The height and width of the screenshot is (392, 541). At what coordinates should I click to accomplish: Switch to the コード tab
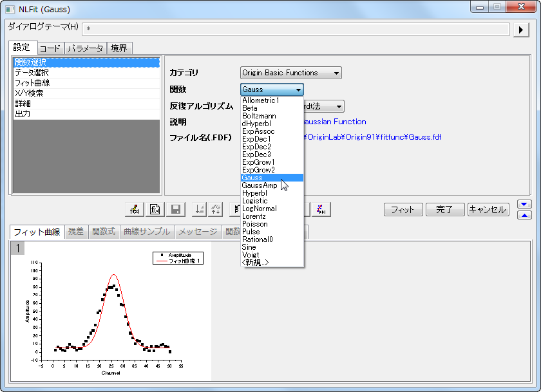(x=50, y=48)
